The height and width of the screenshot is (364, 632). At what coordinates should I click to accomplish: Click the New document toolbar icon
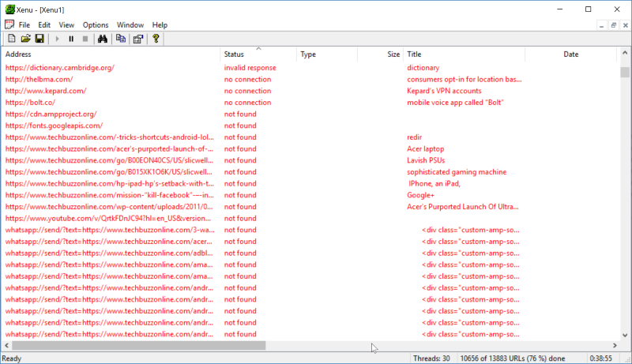click(x=12, y=39)
